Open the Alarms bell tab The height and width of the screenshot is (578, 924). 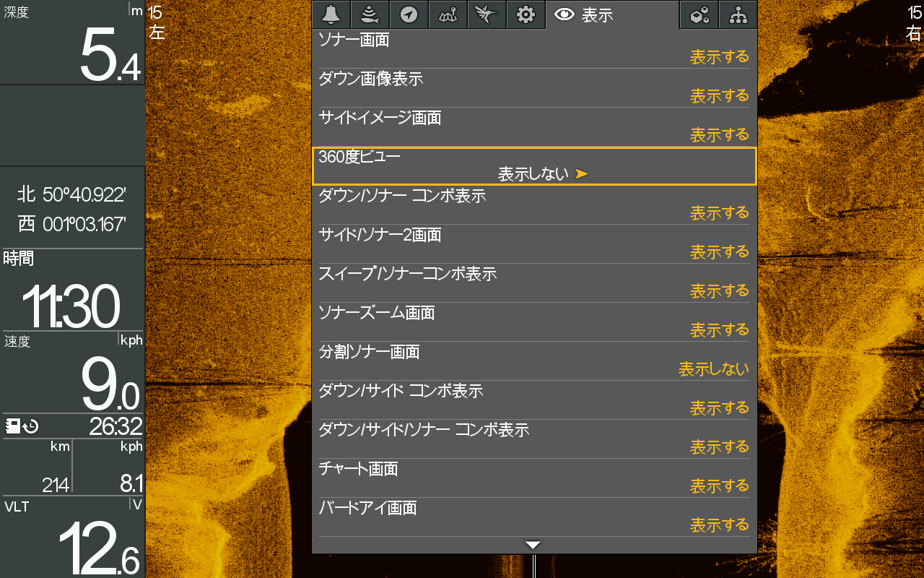pos(331,14)
